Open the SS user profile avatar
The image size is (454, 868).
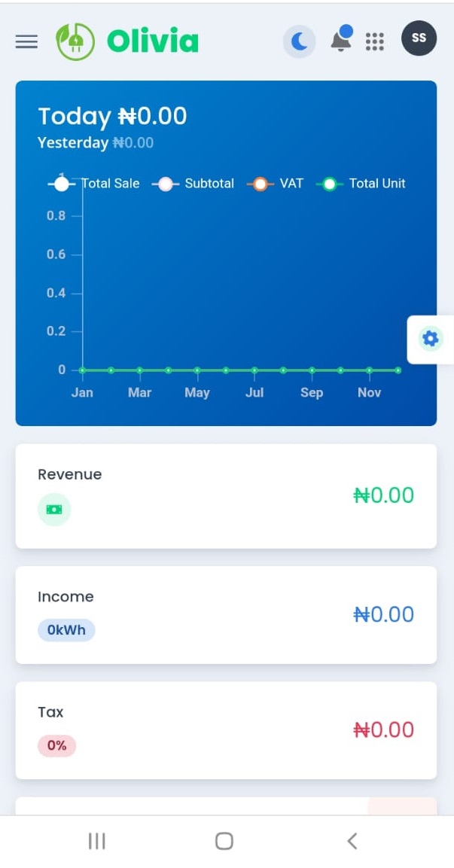[x=419, y=38]
